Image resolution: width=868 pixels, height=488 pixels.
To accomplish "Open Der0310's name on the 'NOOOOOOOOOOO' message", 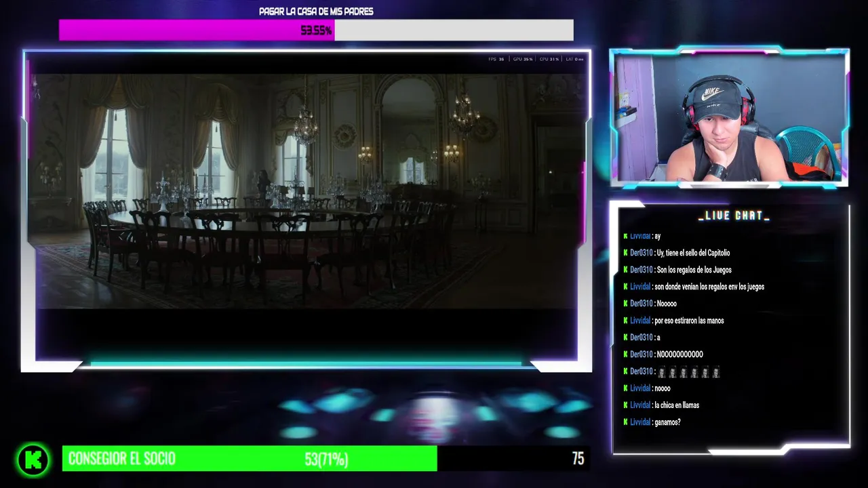I will pyautogui.click(x=642, y=354).
